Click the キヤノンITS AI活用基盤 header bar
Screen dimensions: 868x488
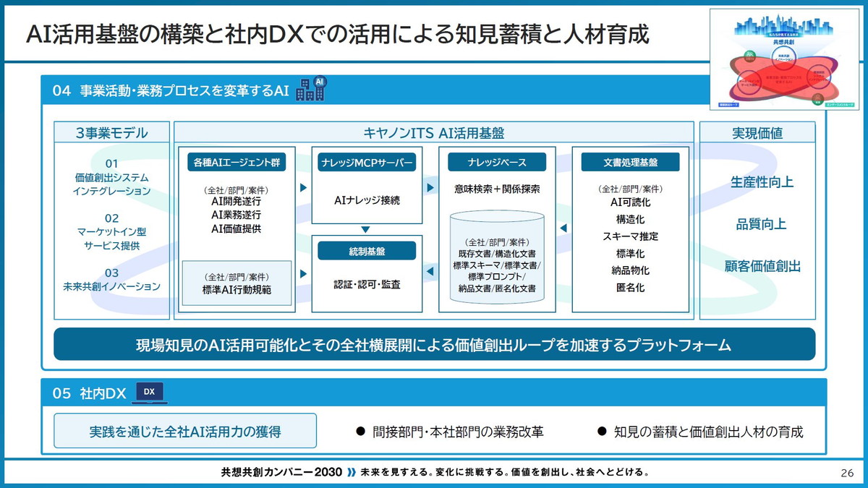434,132
